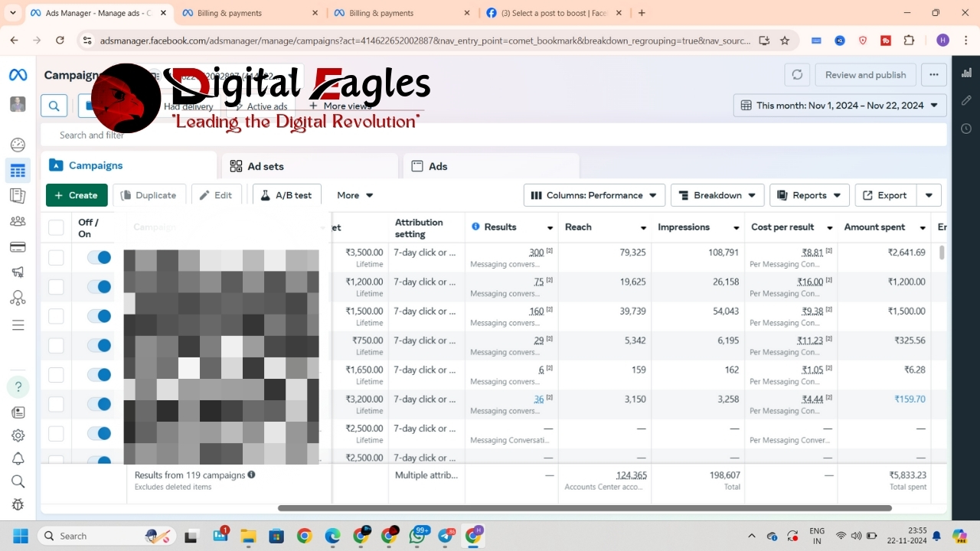
Task: Click the info icon beside Results header
Action: [x=475, y=227]
